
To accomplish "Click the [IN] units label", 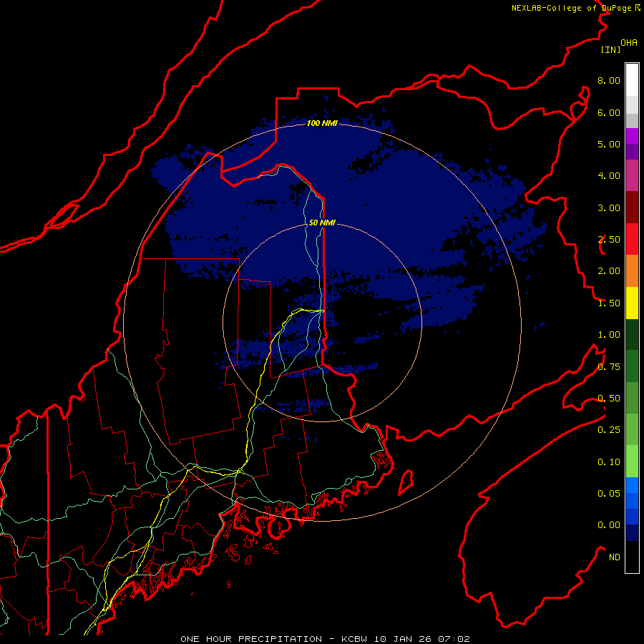I will click(611, 49).
